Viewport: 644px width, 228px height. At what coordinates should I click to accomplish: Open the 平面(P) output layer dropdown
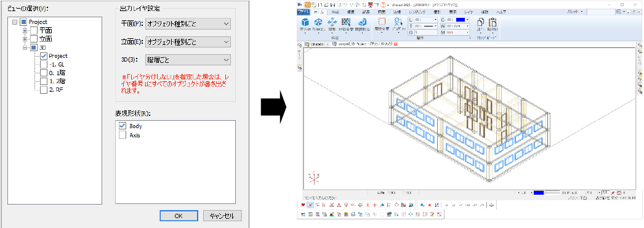pyautogui.click(x=188, y=24)
